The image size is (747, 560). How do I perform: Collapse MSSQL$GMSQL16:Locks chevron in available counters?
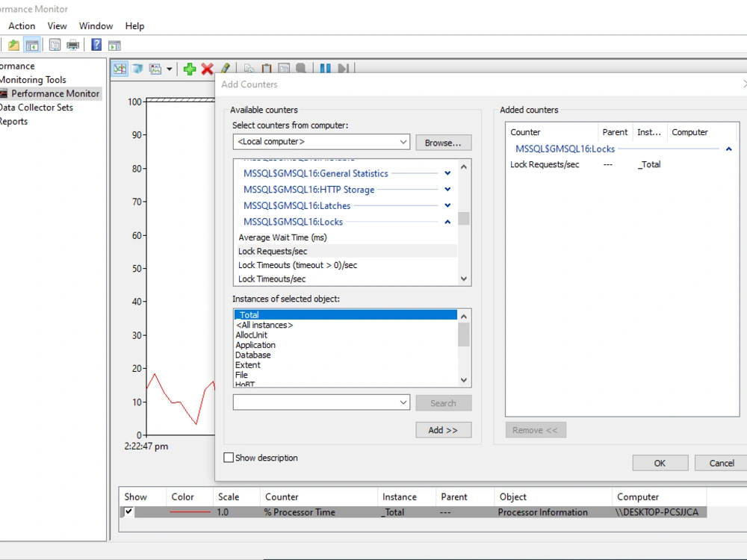(447, 222)
